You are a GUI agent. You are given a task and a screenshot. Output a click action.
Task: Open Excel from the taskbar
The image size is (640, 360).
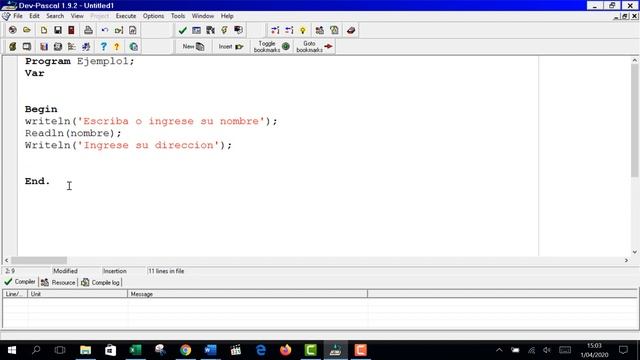point(136,350)
